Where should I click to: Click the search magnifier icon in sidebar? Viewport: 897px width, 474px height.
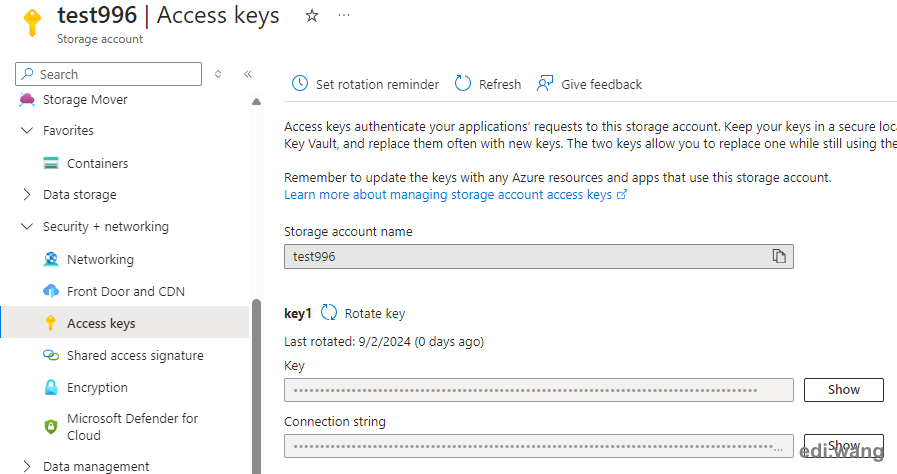click(x=27, y=74)
